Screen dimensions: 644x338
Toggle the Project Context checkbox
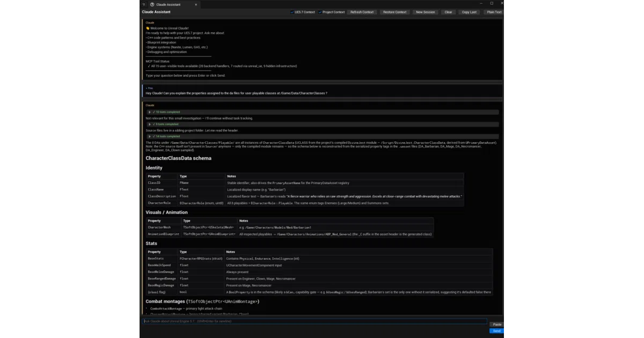[x=320, y=12]
